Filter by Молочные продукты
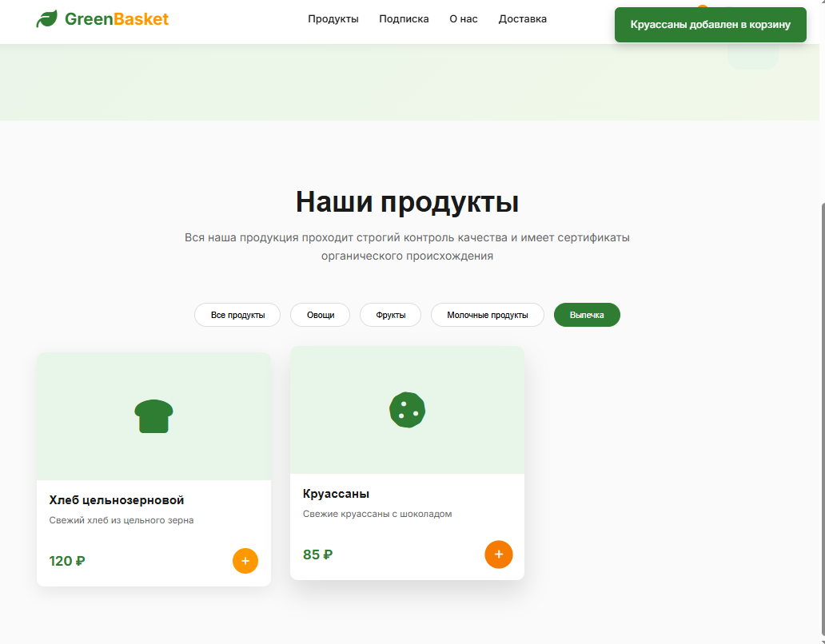 click(487, 315)
